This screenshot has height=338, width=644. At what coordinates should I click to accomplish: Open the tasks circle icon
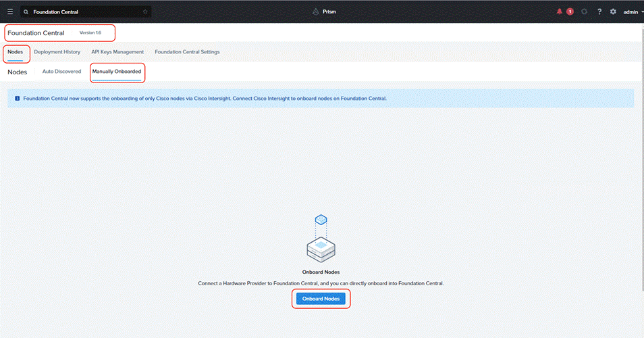click(x=584, y=11)
